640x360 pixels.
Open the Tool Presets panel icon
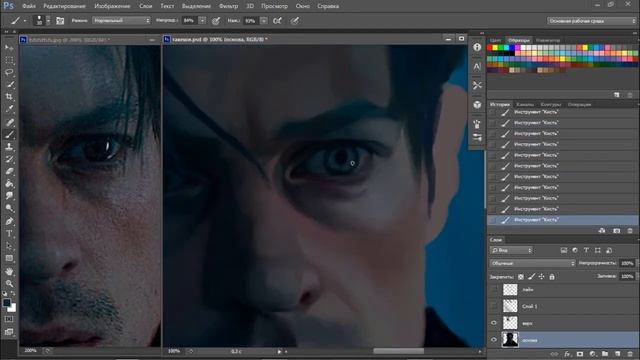(x=477, y=85)
